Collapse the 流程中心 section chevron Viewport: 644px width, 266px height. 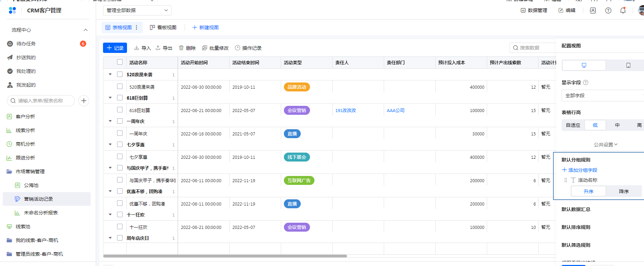tap(85, 30)
